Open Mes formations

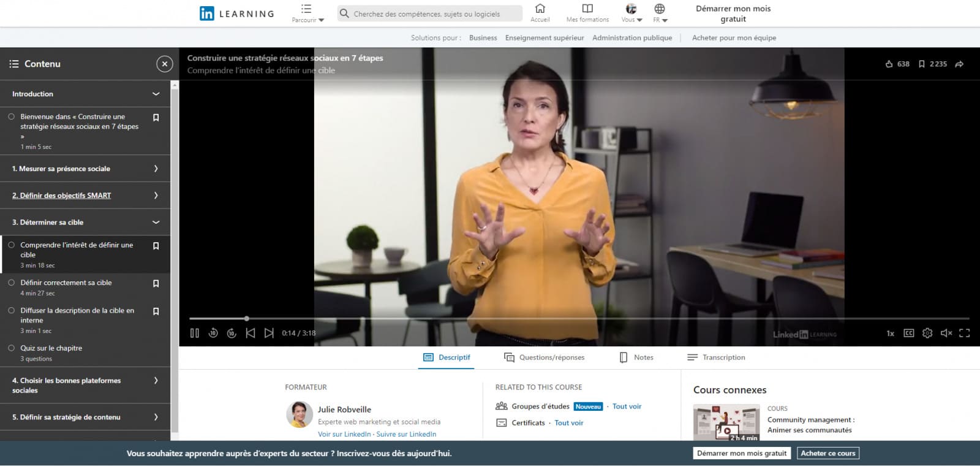coord(587,13)
